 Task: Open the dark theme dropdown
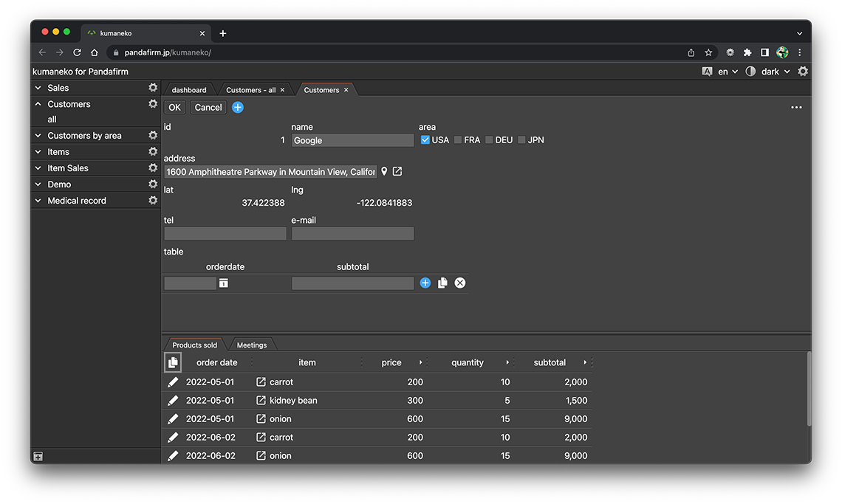(775, 72)
